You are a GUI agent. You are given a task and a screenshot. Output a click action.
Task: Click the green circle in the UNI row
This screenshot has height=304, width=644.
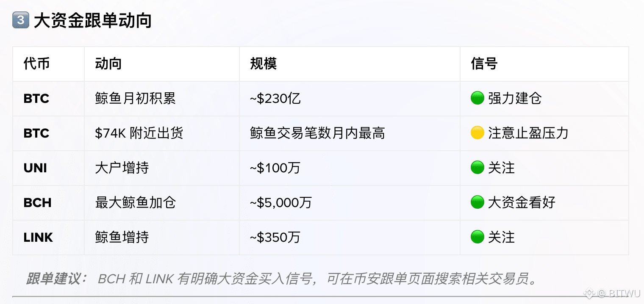point(477,168)
